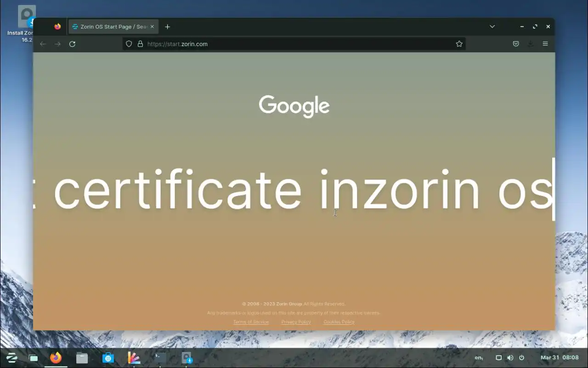Open the Pocket save button
Image resolution: width=588 pixels, height=368 pixels.
pyautogui.click(x=516, y=44)
